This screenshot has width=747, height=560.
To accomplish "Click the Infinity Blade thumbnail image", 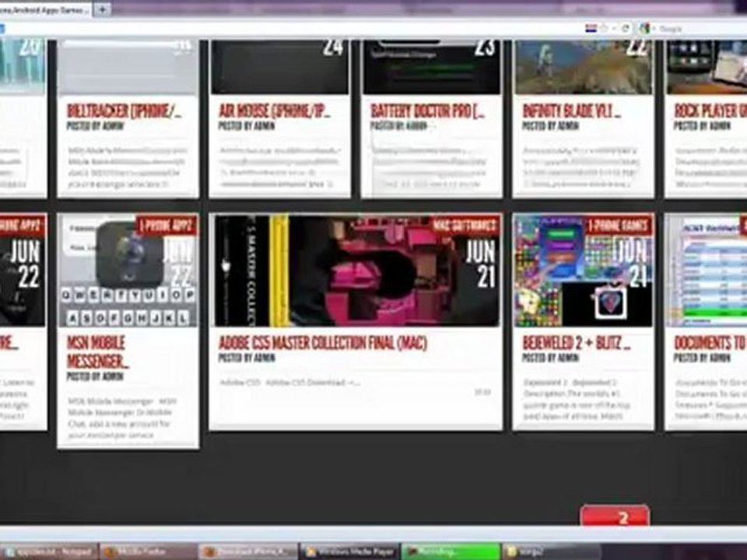I will click(x=584, y=67).
